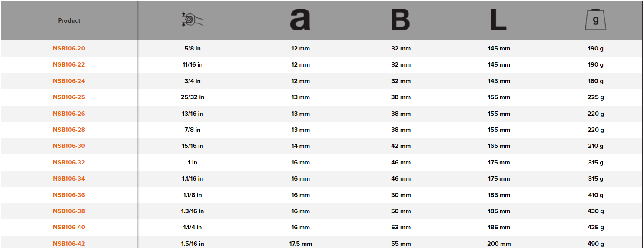This screenshot has height=248, width=644.
Task: Open product link NSB106-30
Action: (69, 146)
